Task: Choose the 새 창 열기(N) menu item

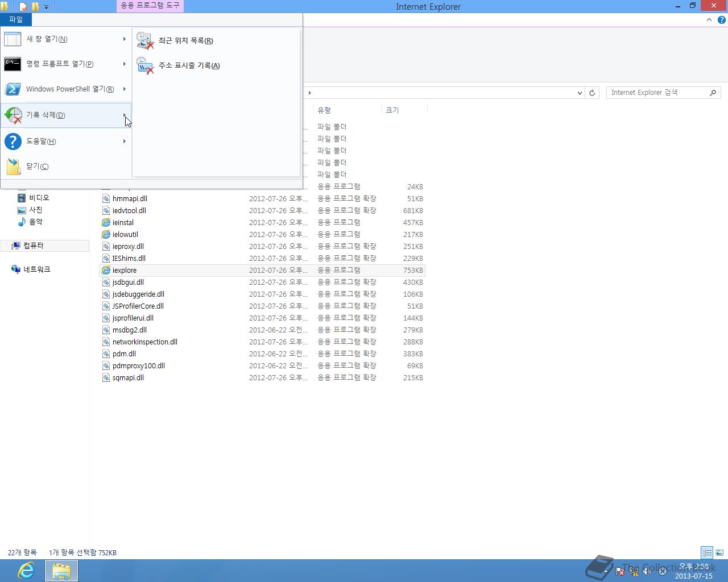Action: (x=66, y=39)
